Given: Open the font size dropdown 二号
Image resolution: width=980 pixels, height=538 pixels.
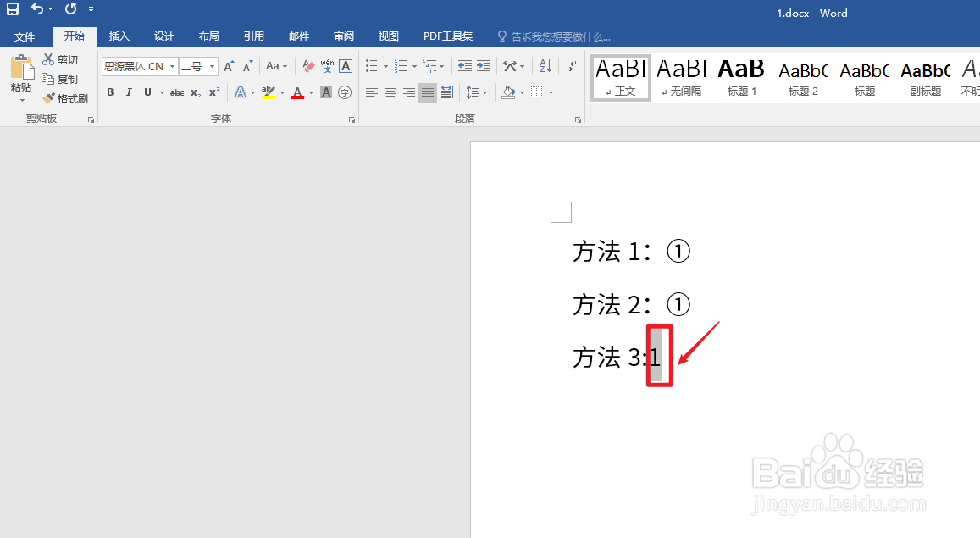Looking at the screenshot, I should tap(213, 66).
